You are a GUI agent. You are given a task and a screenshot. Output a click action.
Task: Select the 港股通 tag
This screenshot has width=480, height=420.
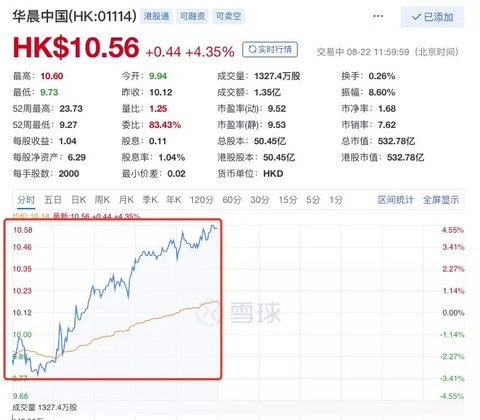tap(156, 16)
